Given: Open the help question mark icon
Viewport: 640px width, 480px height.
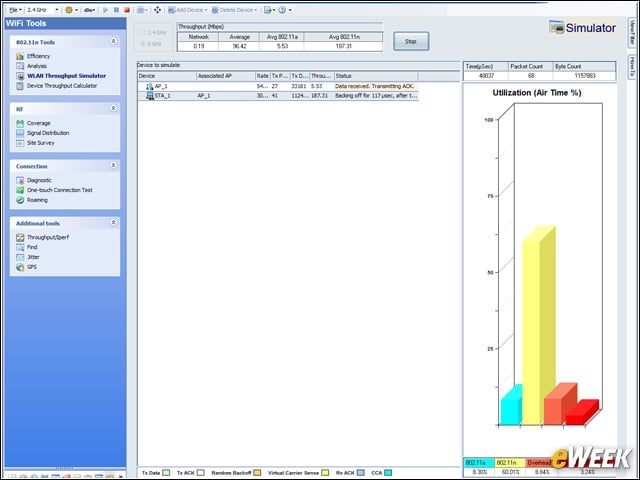Looking at the screenshot, I should (x=282, y=10).
